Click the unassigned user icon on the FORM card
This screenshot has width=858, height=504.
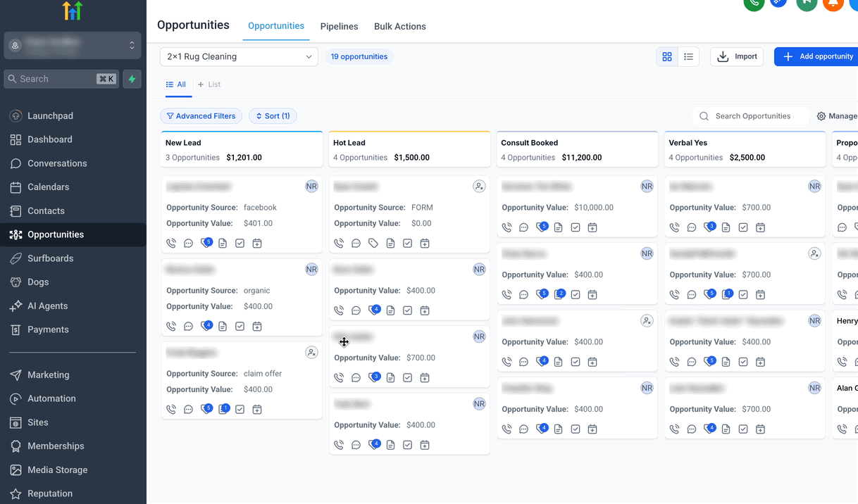tap(479, 187)
